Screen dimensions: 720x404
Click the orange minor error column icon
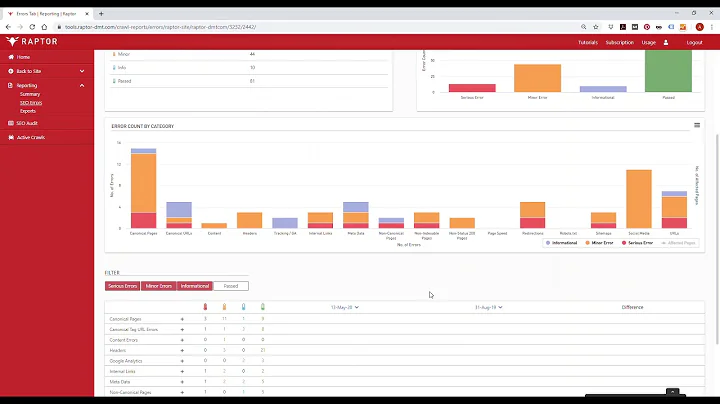pos(224,307)
